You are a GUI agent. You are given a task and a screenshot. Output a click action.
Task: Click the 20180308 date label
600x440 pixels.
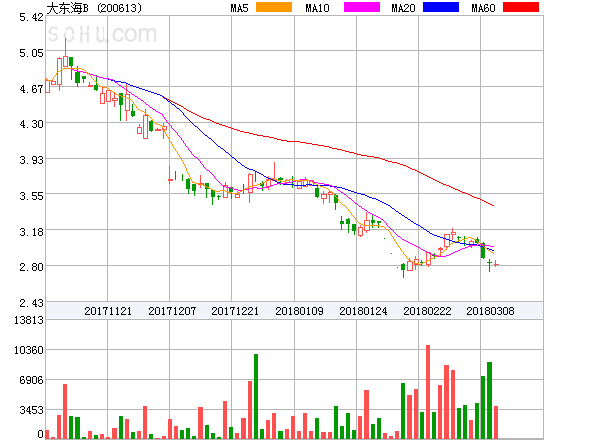tap(490, 311)
